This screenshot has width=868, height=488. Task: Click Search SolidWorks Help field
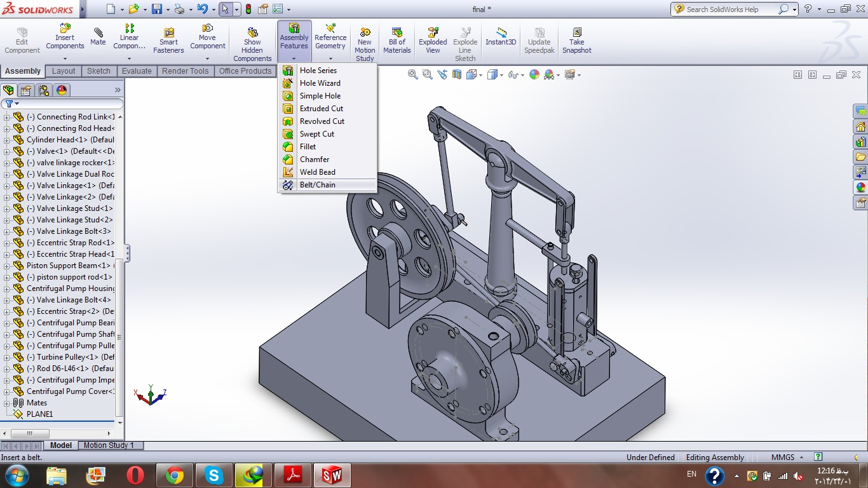[x=731, y=9]
